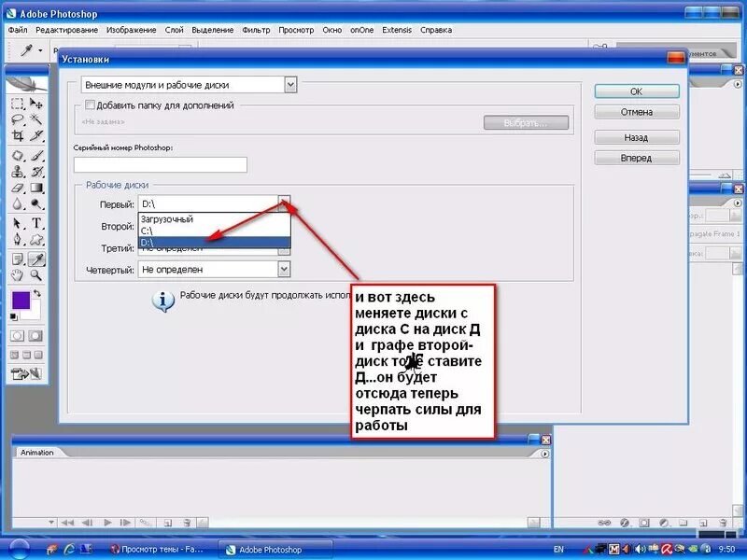Select the Path Selection arrow tool

pos(18,223)
